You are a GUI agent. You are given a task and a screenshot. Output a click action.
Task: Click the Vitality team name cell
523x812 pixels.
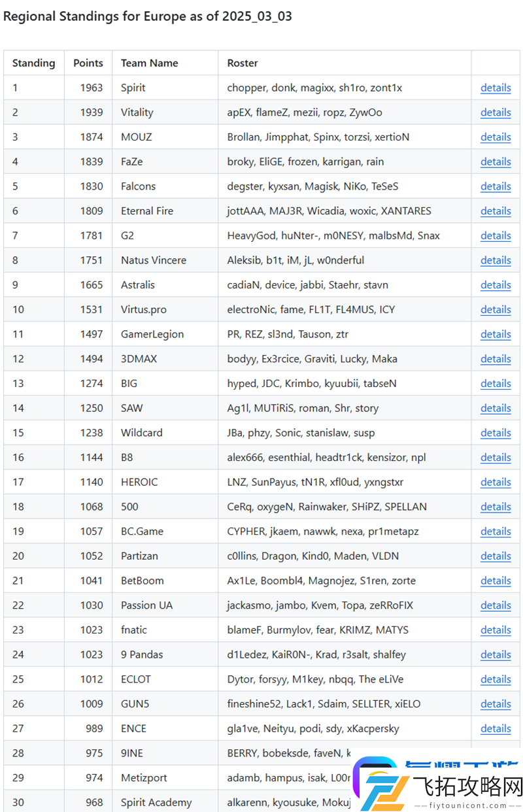coord(165,112)
